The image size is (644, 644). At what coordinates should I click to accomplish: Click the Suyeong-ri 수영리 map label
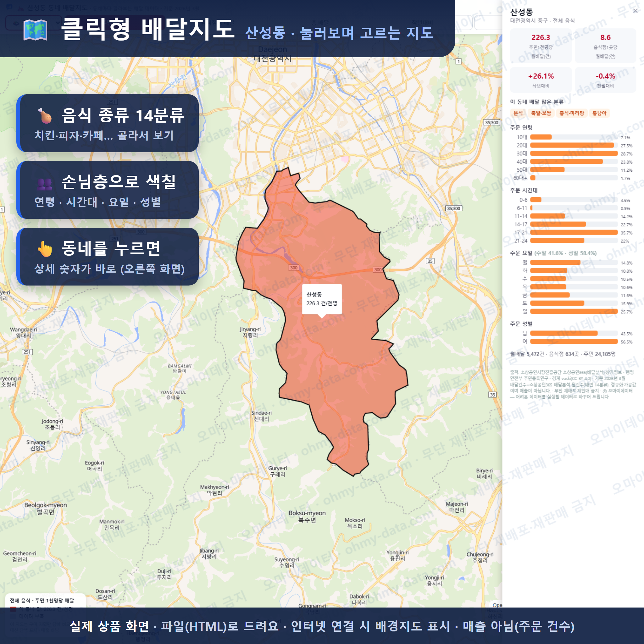[x=287, y=563]
